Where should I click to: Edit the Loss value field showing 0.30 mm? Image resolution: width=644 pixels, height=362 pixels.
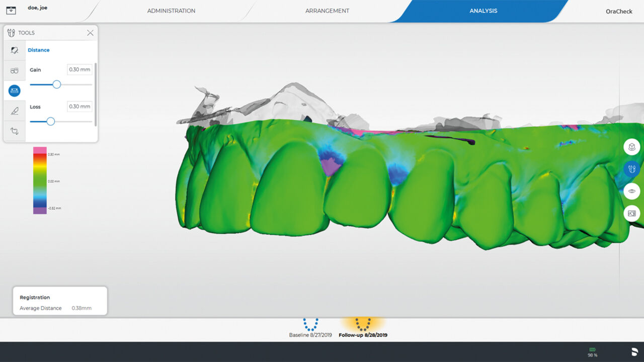(79, 106)
